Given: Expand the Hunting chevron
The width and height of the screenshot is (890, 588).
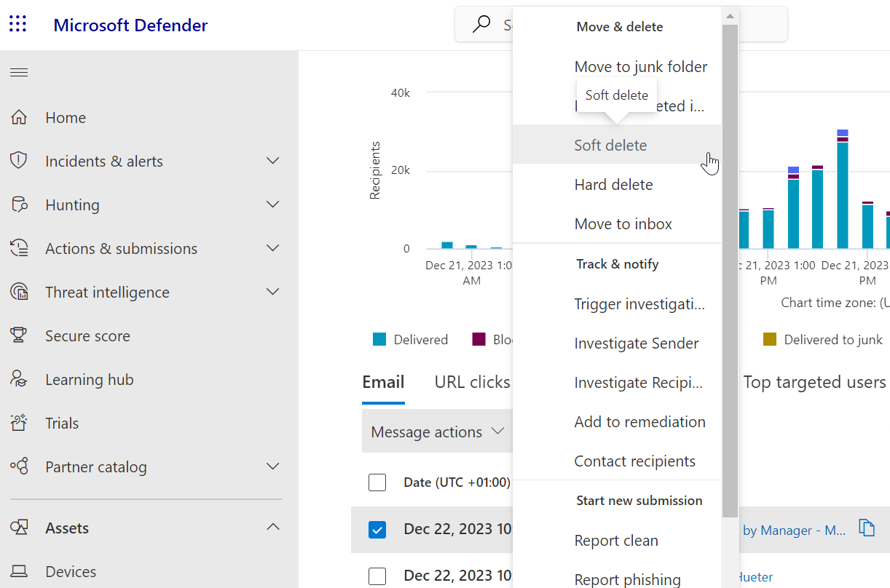Looking at the screenshot, I should [x=273, y=204].
